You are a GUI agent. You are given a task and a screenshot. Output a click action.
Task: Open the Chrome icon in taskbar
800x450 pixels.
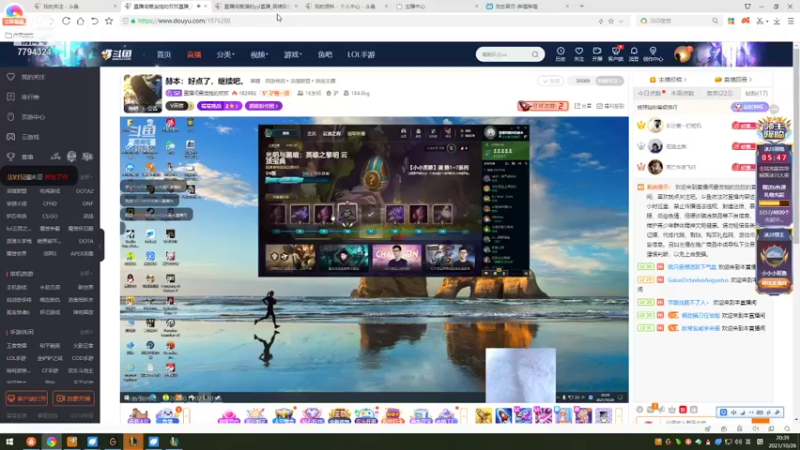pyautogui.click(x=52, y=441)
